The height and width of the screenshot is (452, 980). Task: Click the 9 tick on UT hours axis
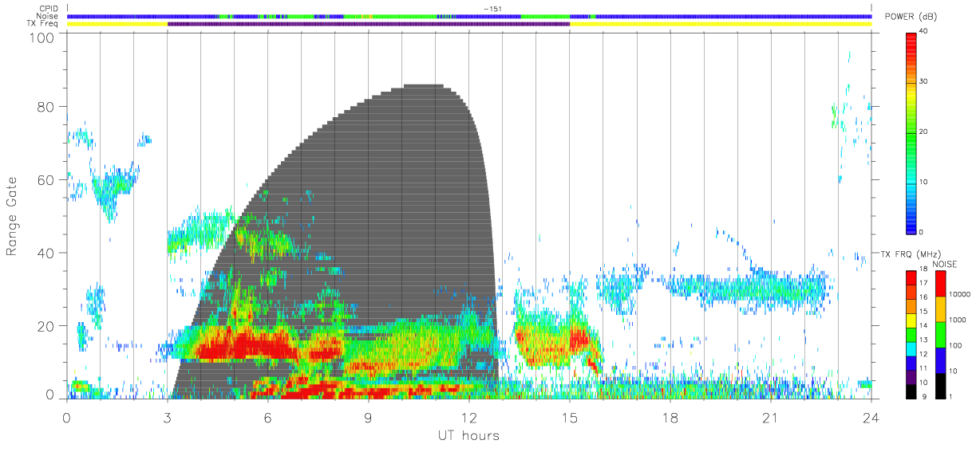pos(368,416)
